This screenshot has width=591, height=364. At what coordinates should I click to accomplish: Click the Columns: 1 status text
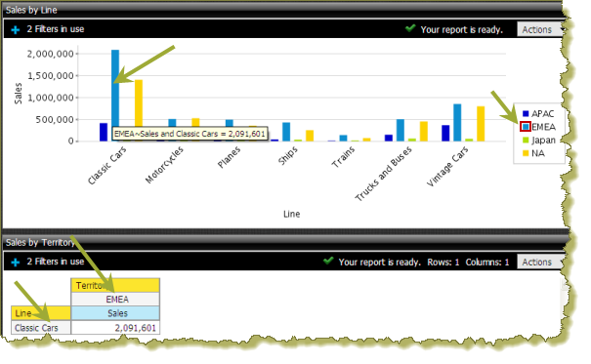point(487,262)
